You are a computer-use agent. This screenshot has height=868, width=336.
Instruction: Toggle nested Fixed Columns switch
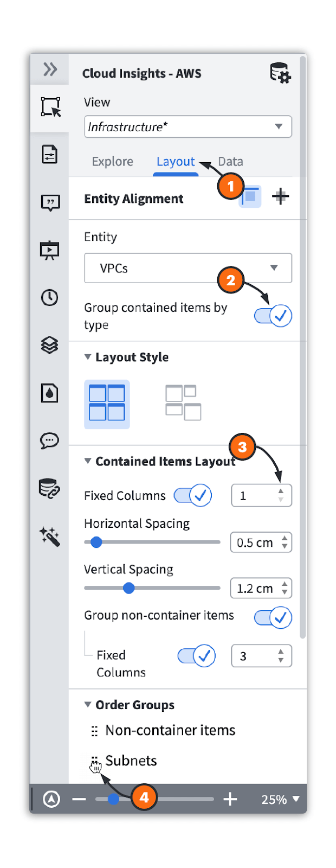(x=196, y=656)
